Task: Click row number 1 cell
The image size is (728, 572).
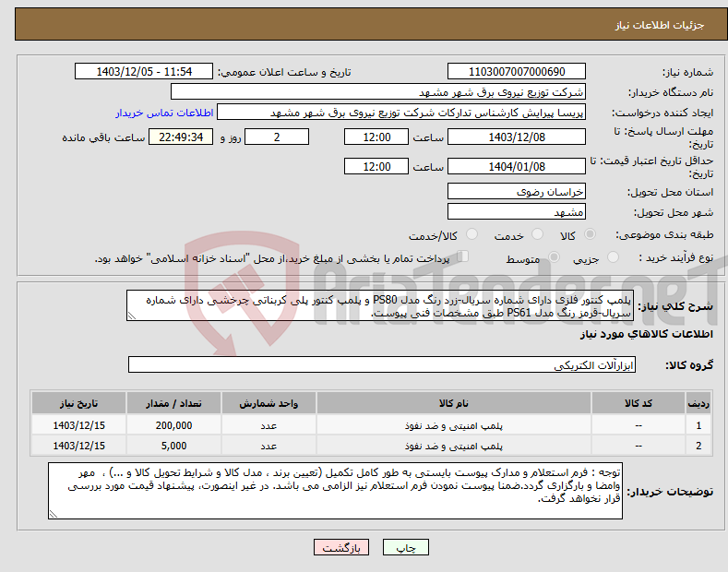Action: point(698,425)
